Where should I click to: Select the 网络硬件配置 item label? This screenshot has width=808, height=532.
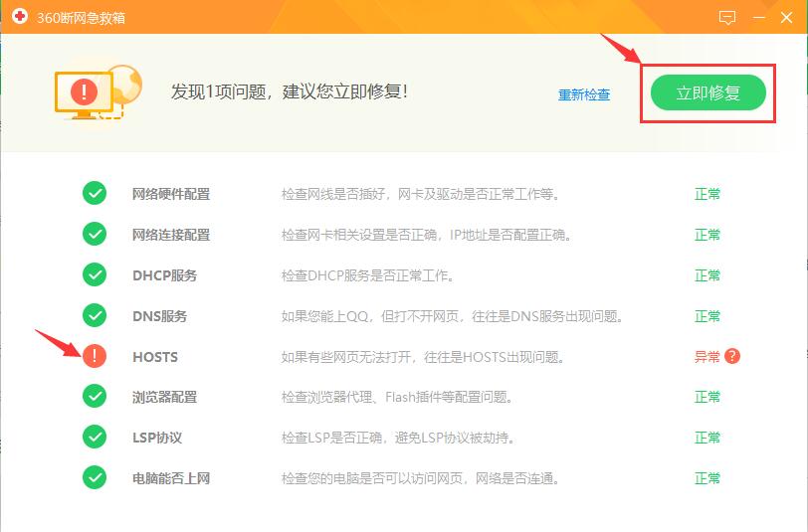tap(171, 194)
